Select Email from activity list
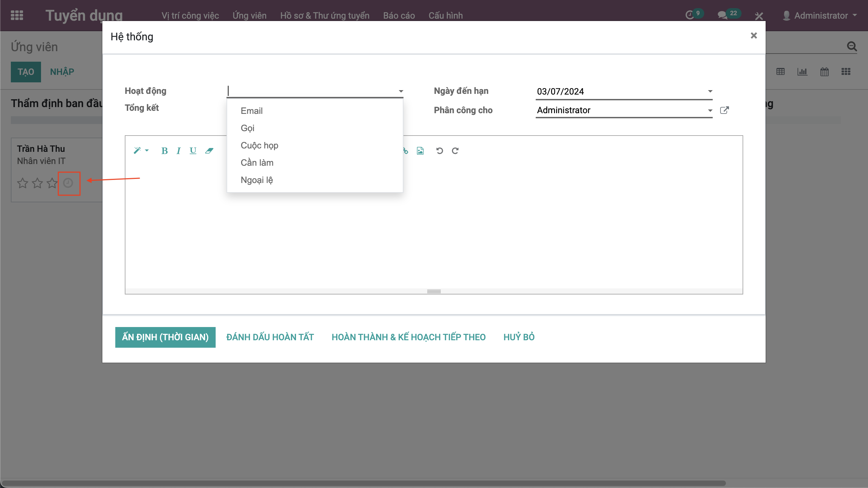 (252, 111)
